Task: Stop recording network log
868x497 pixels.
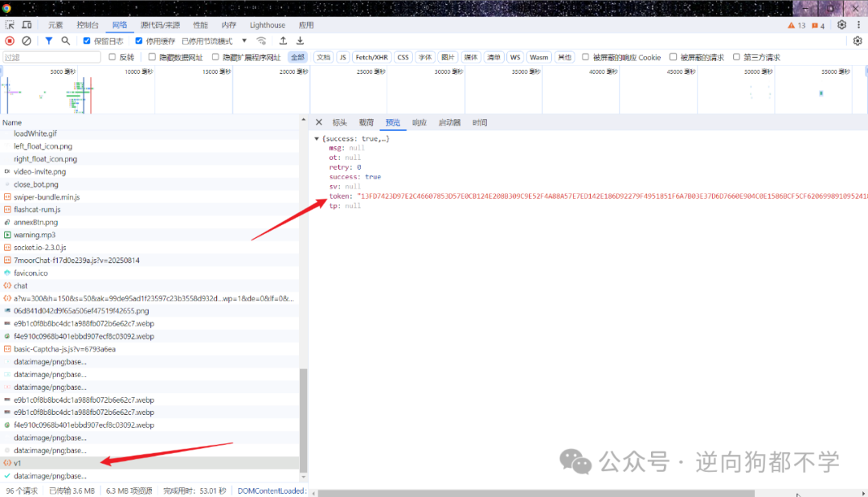Action: 10,41
